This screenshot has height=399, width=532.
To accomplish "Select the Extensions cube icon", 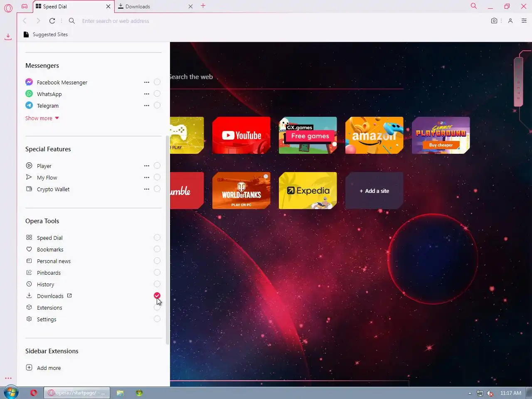I will pyautogui.click(x=29, y=308).
